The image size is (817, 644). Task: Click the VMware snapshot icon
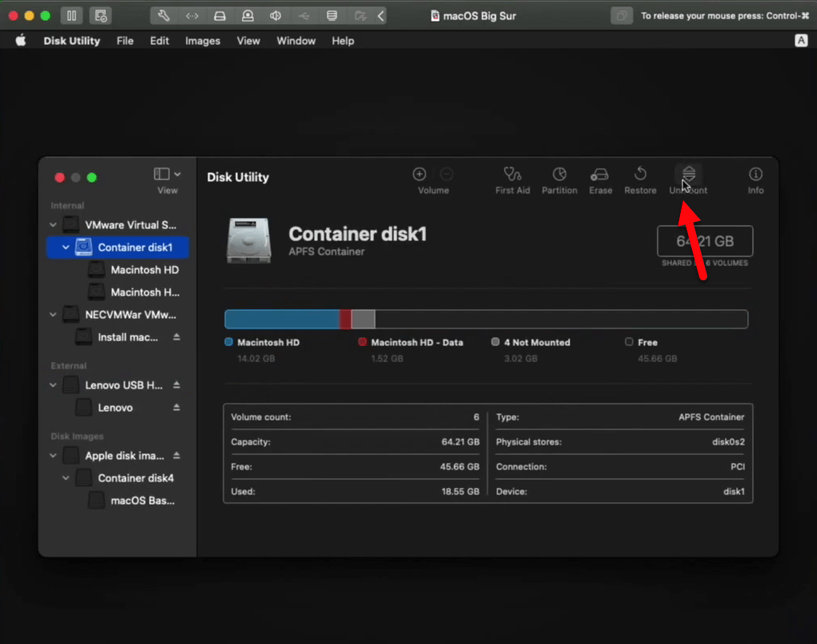[101, 16]
